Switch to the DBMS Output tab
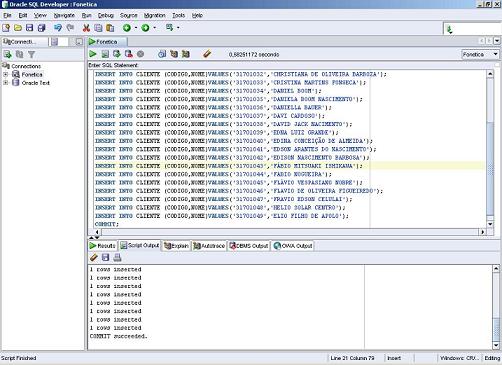 point(249,246)
